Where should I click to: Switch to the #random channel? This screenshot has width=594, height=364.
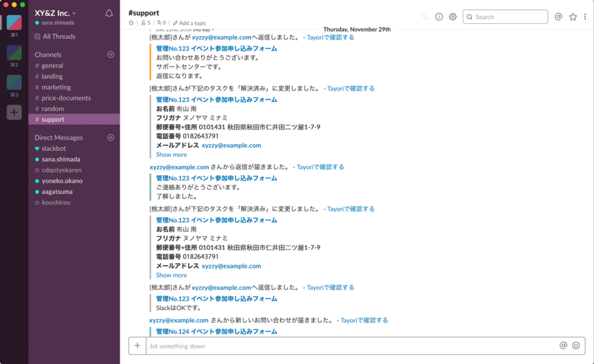pyautogui.click(x=51, y=109)
